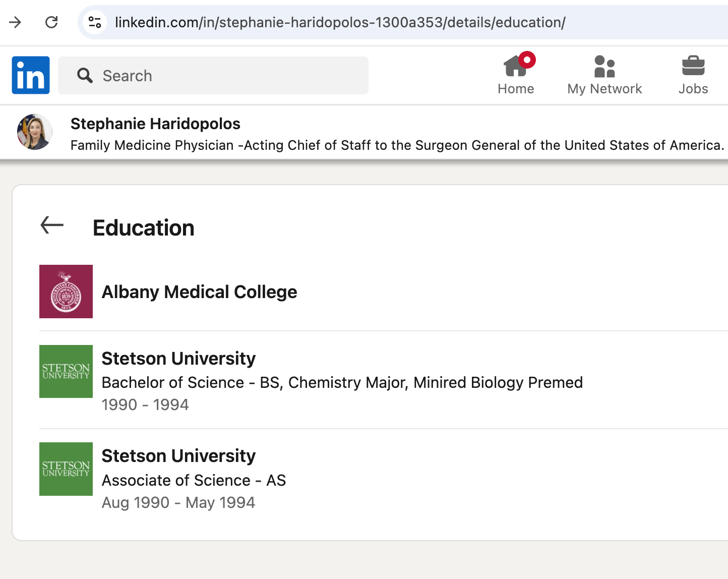The width and height of the screenshot is (728, 579).
Task: Click the Family Medicine Physician headline text
Action: coord(397,145)
